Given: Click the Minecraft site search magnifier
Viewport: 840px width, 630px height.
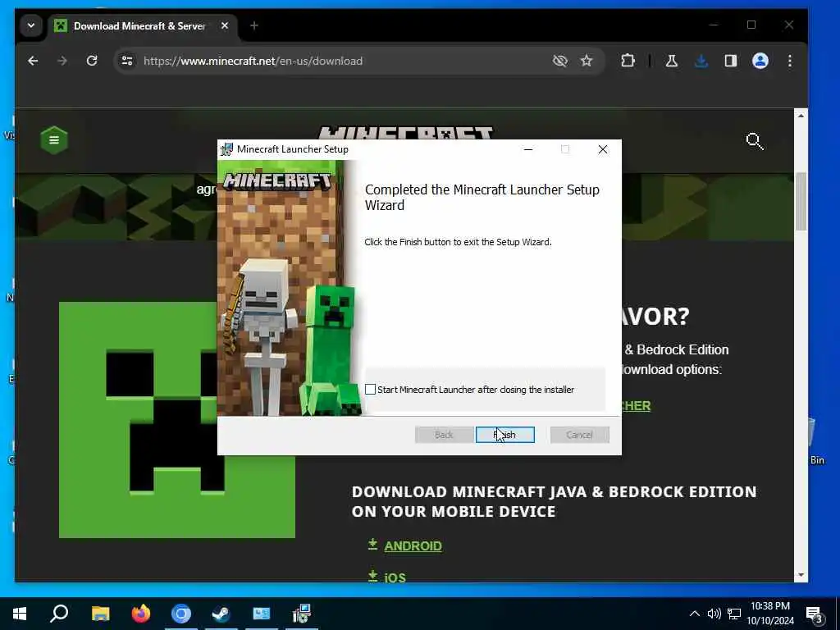Looking at the screenshot, I should pyautogui.click(x=755, y=141).
